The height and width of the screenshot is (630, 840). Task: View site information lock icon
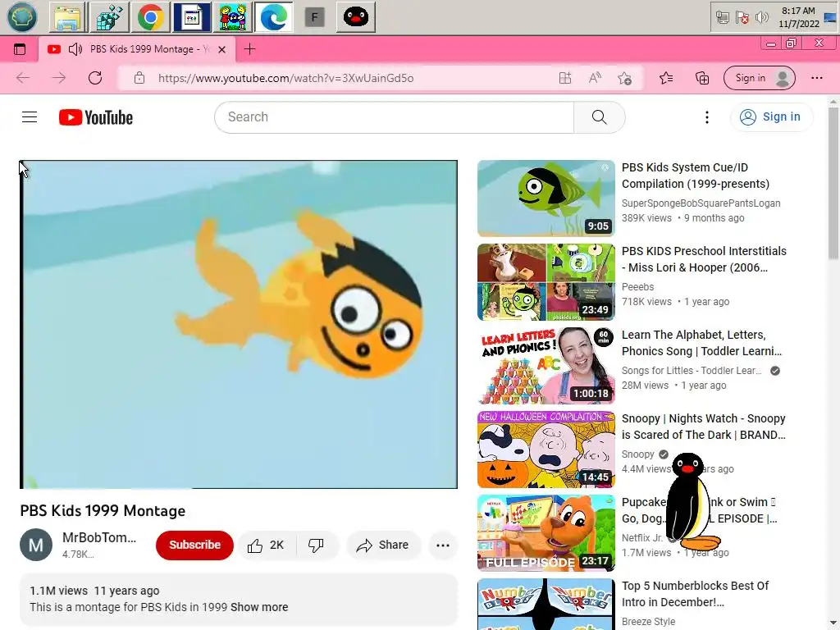[x=139, y=78]
